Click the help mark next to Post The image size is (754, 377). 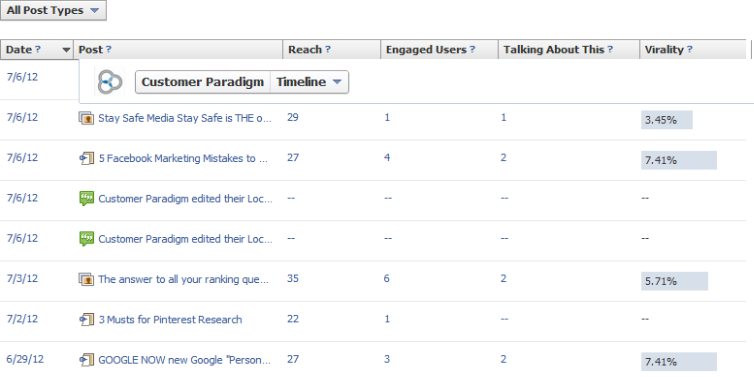coord(109,50)
